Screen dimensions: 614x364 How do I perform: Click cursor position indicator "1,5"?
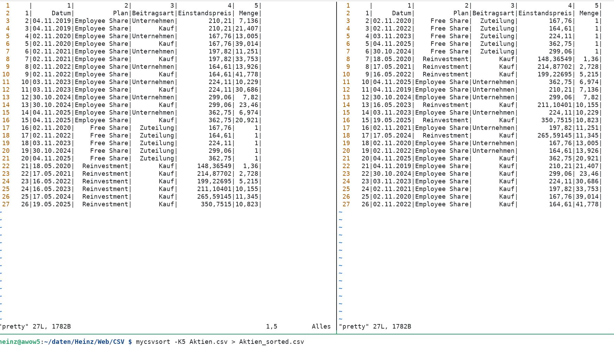click(x=272, y=326)
